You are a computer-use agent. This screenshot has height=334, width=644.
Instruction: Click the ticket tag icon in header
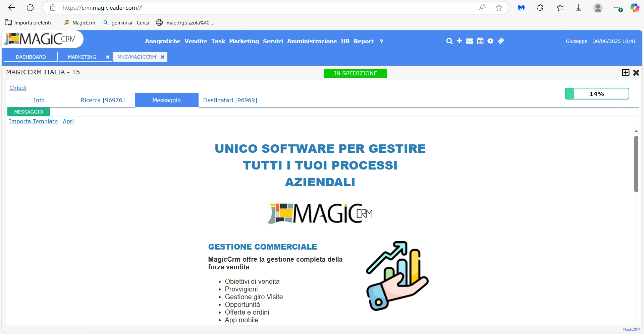pyautogui.click(x=501, y=41)
